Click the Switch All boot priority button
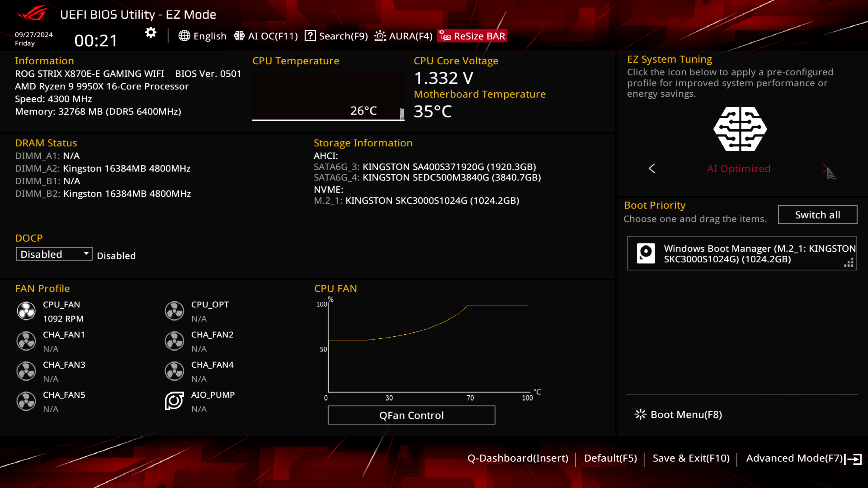 (x=817, y=214)
